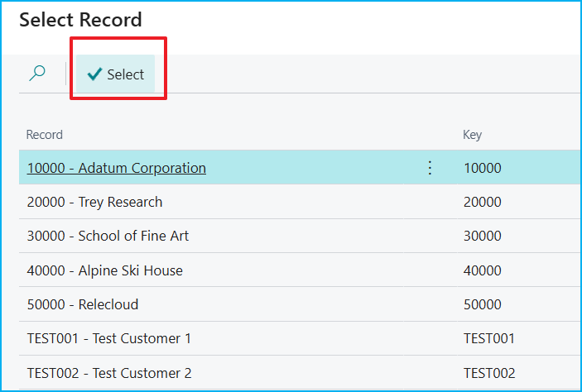Image resolution: width=582 pixels, height=392 pixels.
Task: Click the Key cell showing 20000
Action: pos(483,202)
